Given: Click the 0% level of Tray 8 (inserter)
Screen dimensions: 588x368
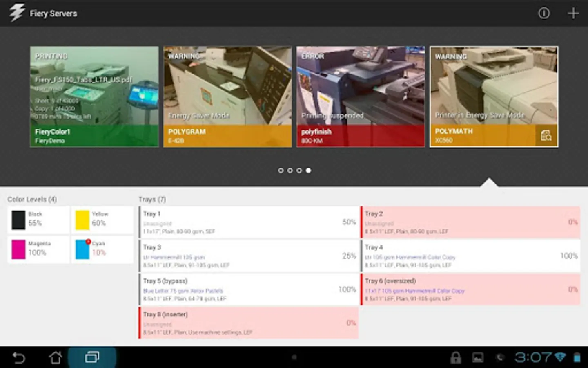Looking at the screenshot, I should pos(351,323).
